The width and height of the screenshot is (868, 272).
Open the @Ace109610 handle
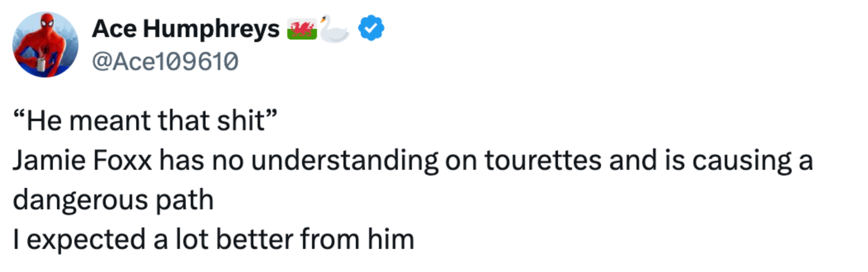click(x=165, y=62)
